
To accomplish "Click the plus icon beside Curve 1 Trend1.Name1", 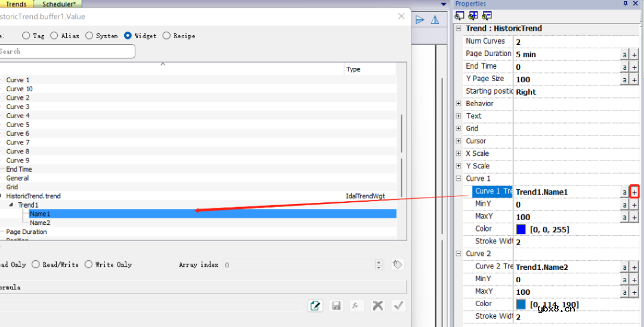I will tap(634, 192).
